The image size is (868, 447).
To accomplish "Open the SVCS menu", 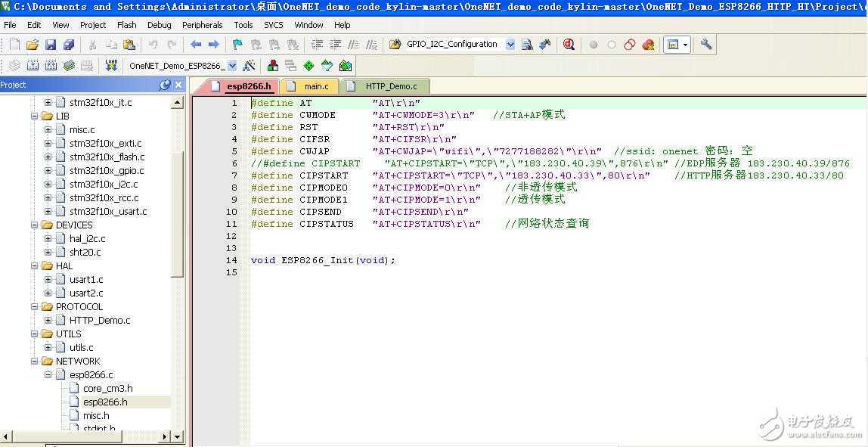I will coord(274,25).
